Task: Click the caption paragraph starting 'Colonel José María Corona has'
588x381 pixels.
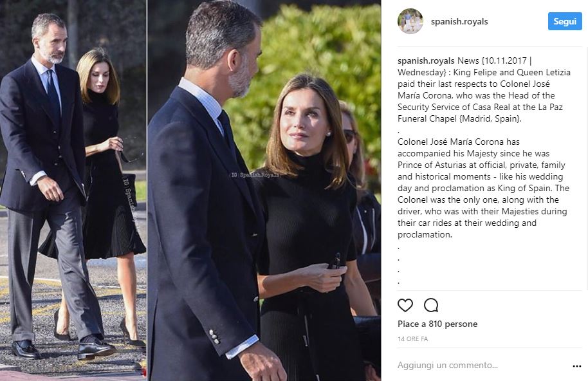Action: [483, 189]
